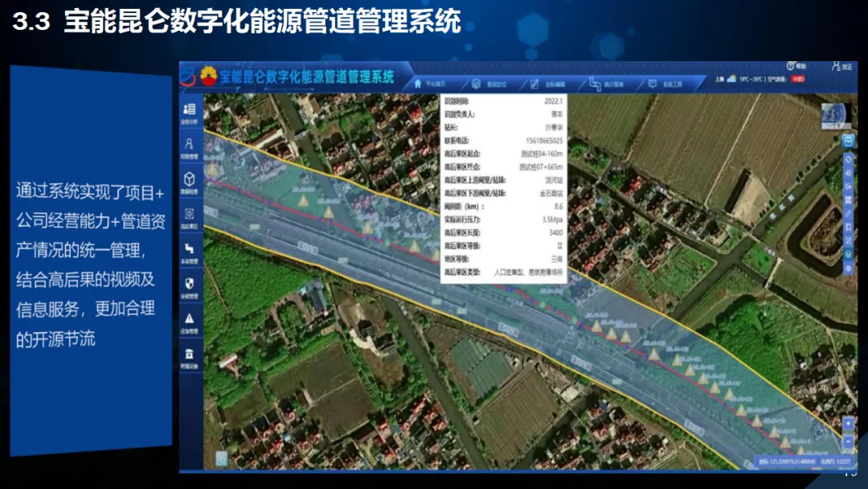The image size is (868, 489).
Task: Click the weather cloud icon beside 上海
Action: pos(731,79)
